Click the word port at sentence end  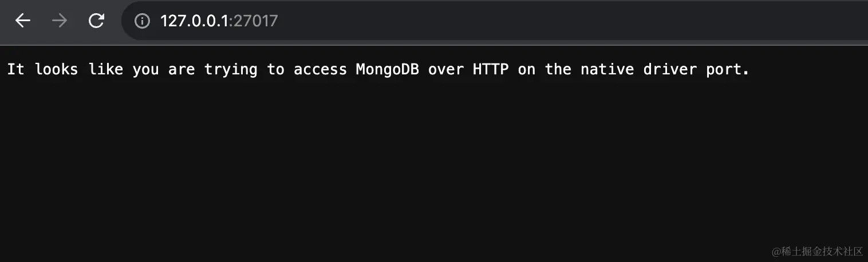(728, 70)
